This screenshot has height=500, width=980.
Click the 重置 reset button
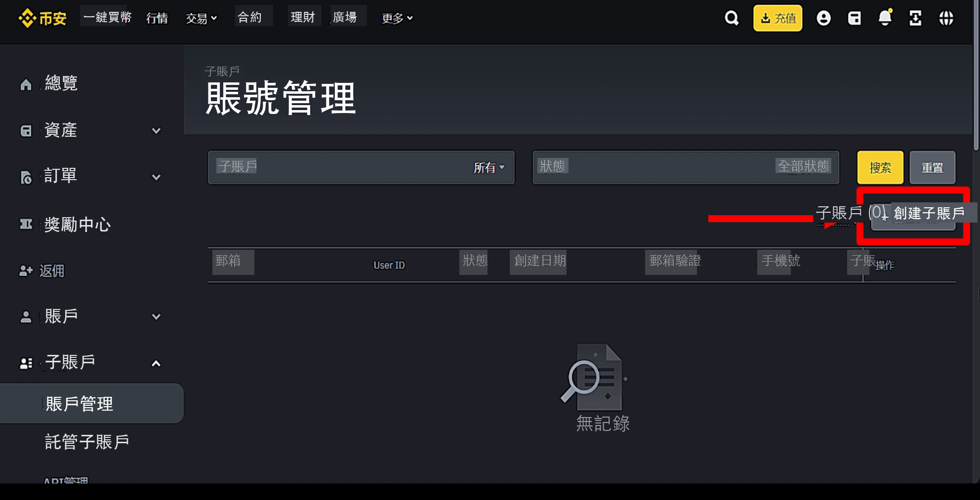pos(932,167)
